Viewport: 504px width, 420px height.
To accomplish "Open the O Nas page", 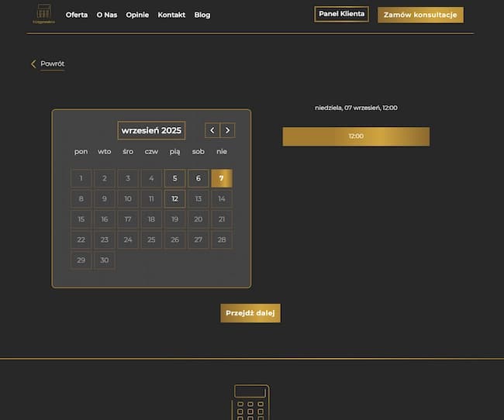I will tap(107, 15).
